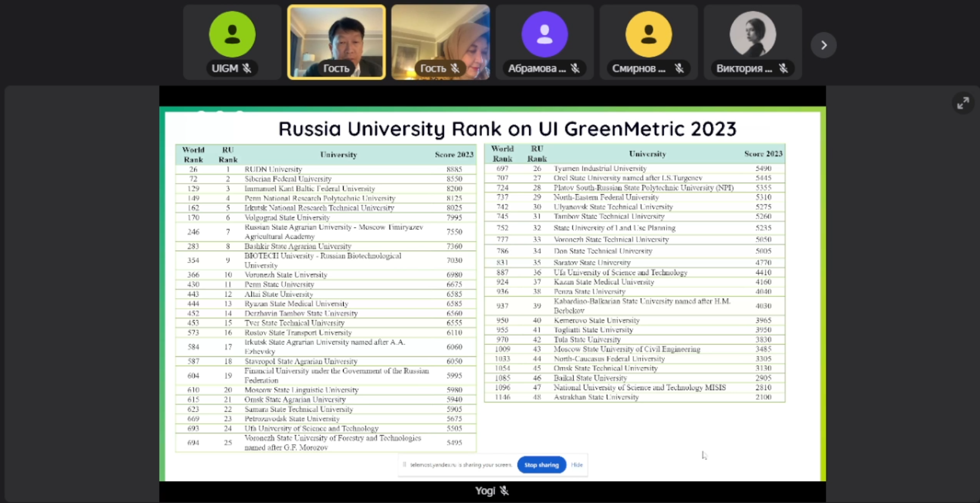Click the purple Абрамова avatar icon
This screenshot has width=980, height=503.
[x=544, y=34]
